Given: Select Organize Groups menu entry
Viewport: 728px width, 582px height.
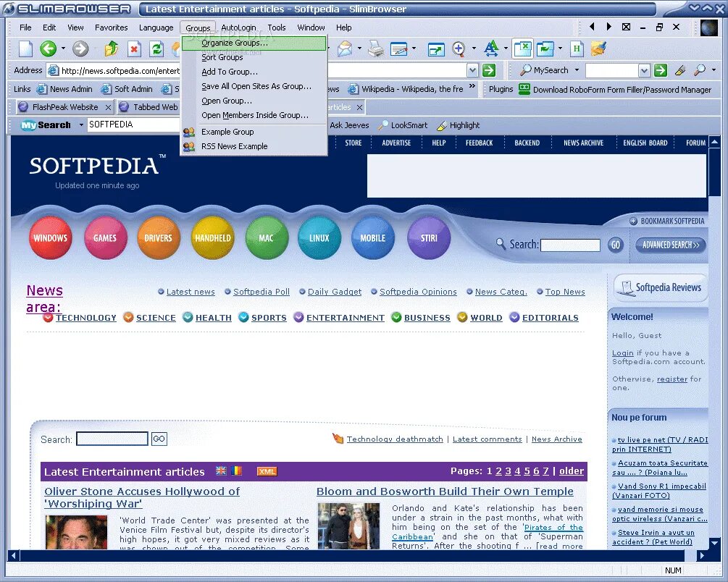Looking at the screenshot, I should pyautogui.click(x=254, y=43).
